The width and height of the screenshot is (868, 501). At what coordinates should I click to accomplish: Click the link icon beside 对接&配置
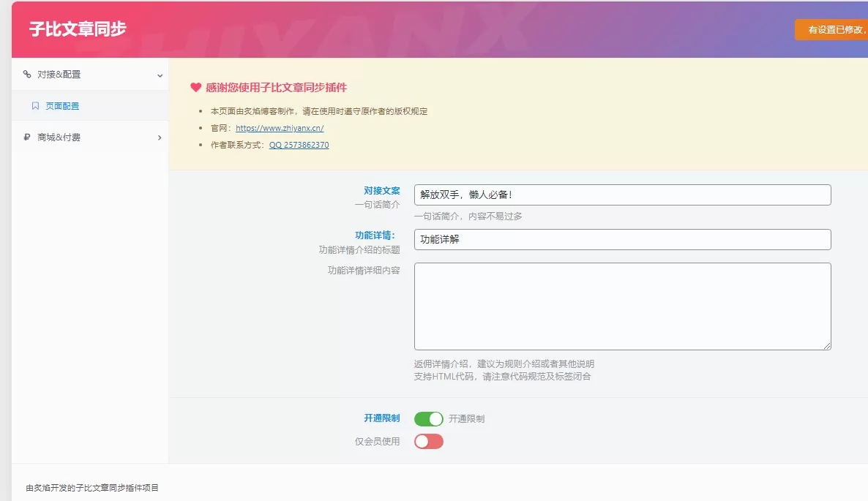(x=27, y=74)
